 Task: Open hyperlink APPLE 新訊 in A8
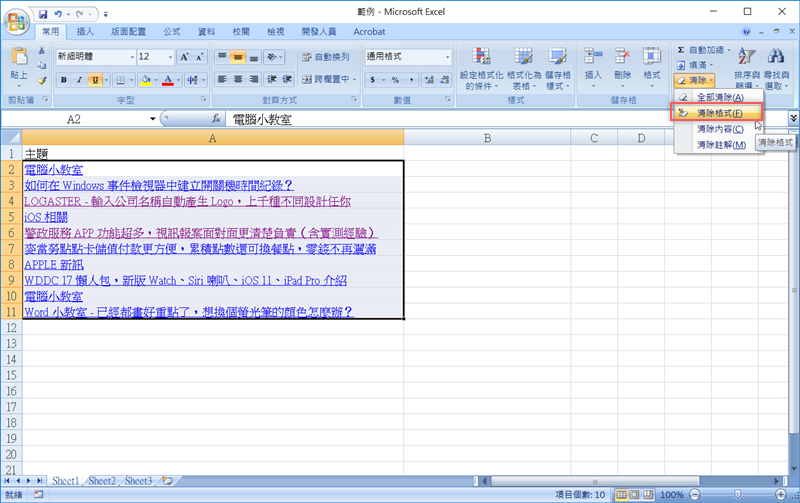54,264
